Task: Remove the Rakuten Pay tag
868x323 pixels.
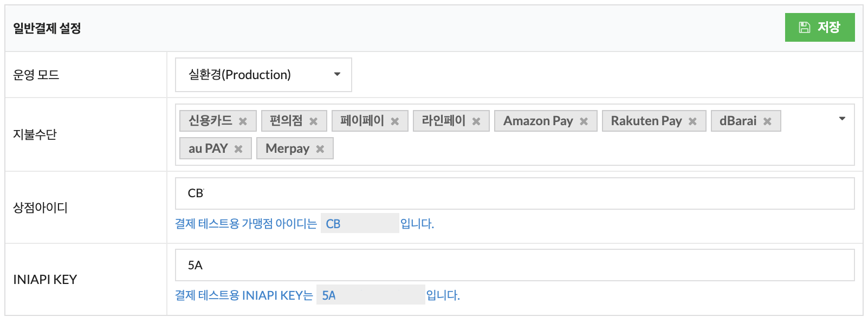Action: (x=692, y=121)
